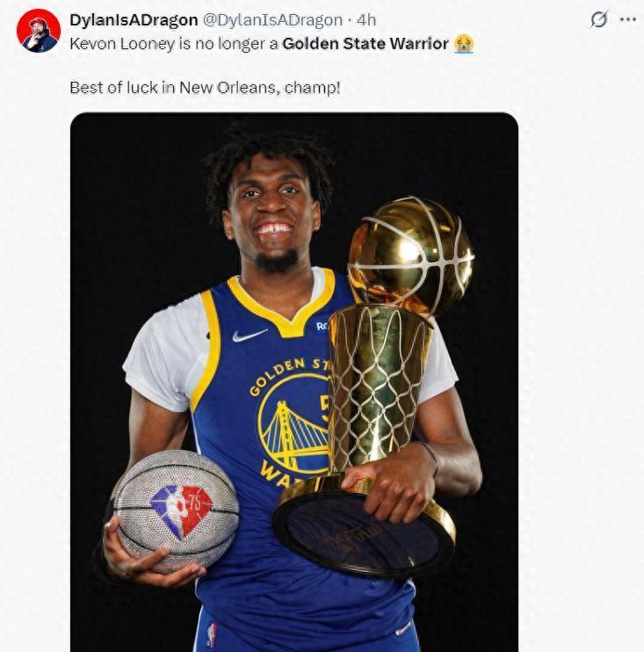Click the NBA 75 logo on the basketball
644x652 pixels.
(x=181, y=511)
